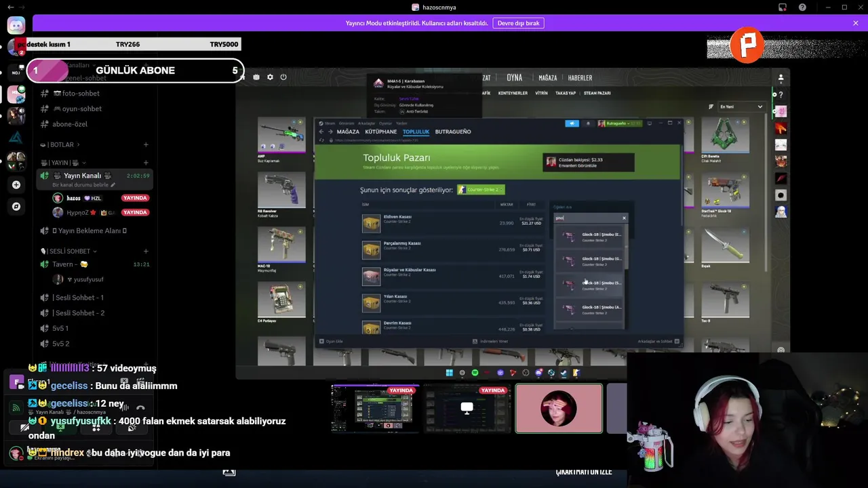Viewport: 868px width, 488px height.
Task: Edit the Bir kanal durumu belirle status
Action: 83,185
